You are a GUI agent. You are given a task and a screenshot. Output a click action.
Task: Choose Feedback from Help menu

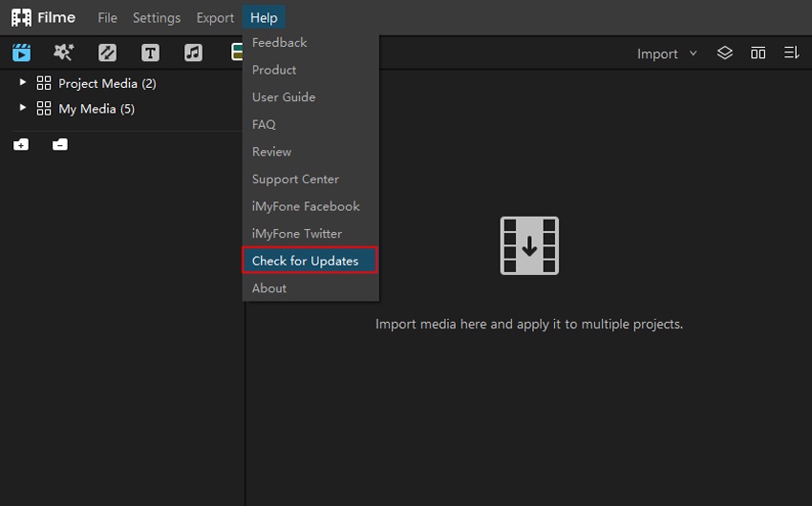(310, 42)
